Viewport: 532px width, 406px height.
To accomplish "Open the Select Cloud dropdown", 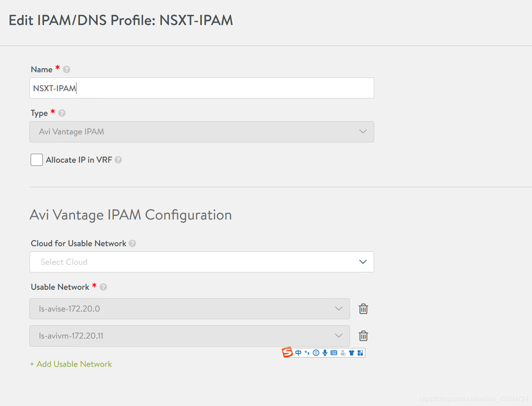I will click(x=202, y=262).
